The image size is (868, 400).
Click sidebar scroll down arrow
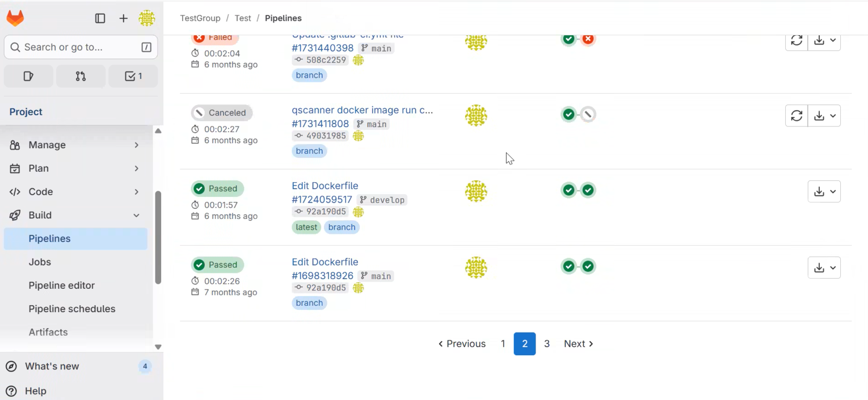[158, 347]
